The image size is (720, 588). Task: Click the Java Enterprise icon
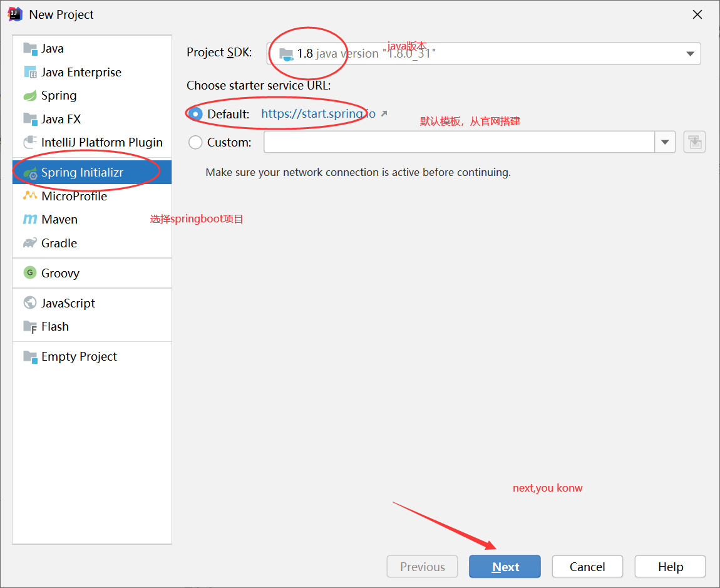30,72
